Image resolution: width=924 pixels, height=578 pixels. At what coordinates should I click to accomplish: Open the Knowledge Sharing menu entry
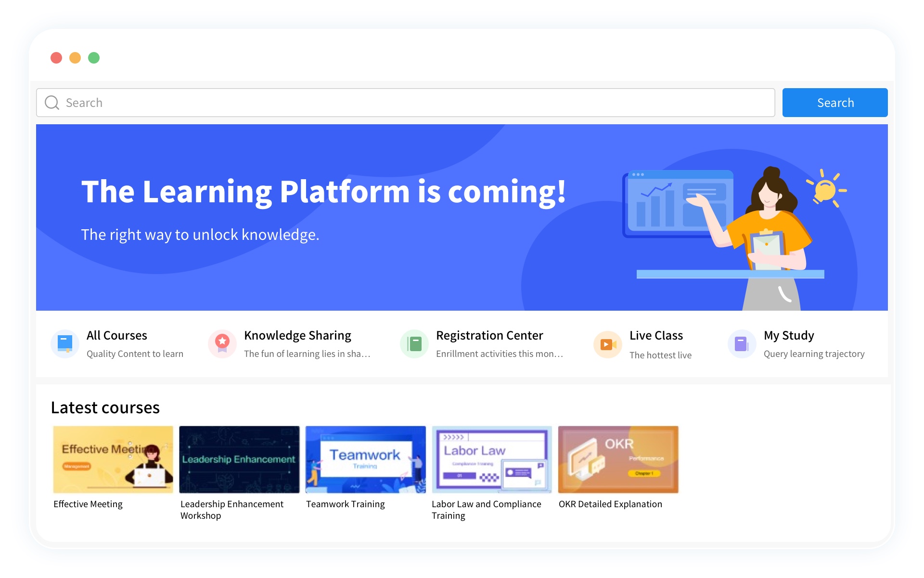(x=297, y=335)
